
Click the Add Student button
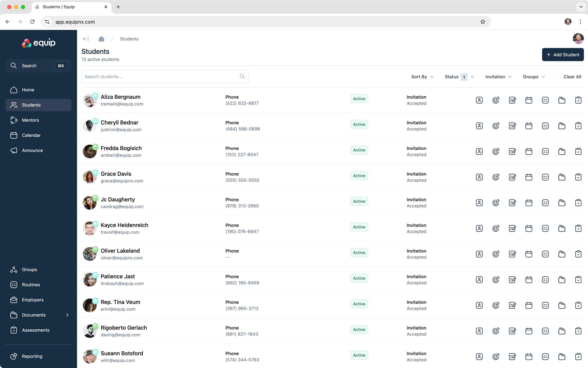coord(563,55)
